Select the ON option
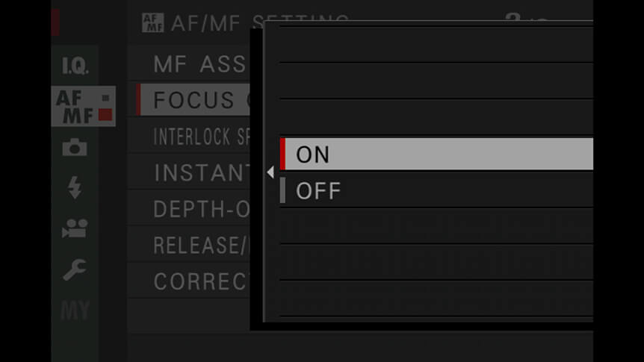 point(436,154)
